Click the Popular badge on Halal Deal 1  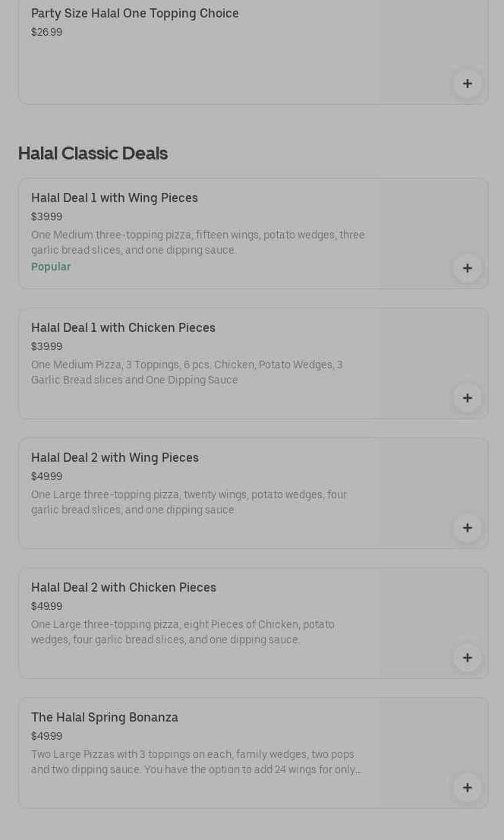click(x=51, y=267)
